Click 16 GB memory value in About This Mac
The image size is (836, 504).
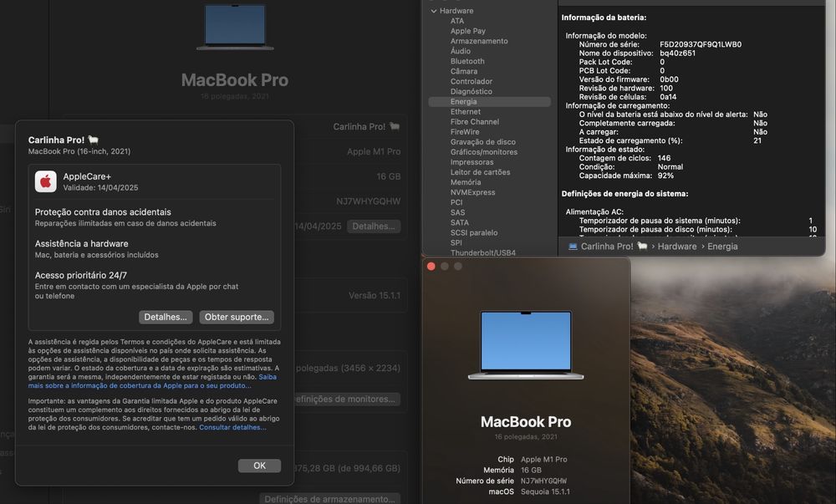(531, 470)
